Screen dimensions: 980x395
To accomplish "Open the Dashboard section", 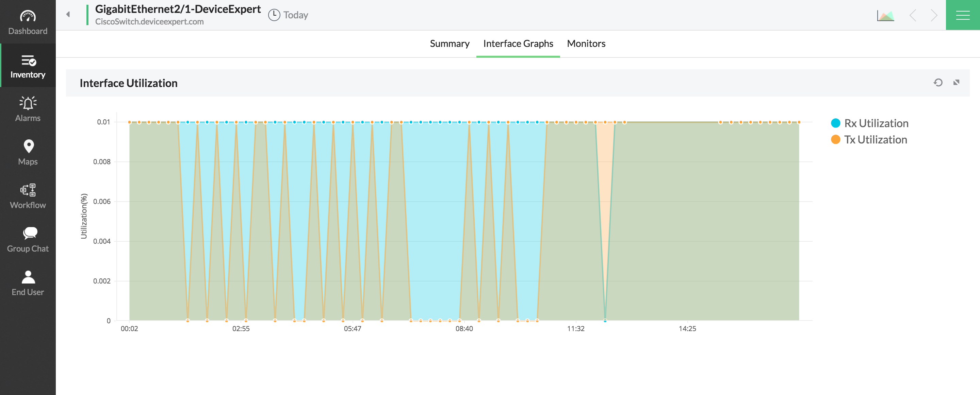I will [x=28, y=22].
